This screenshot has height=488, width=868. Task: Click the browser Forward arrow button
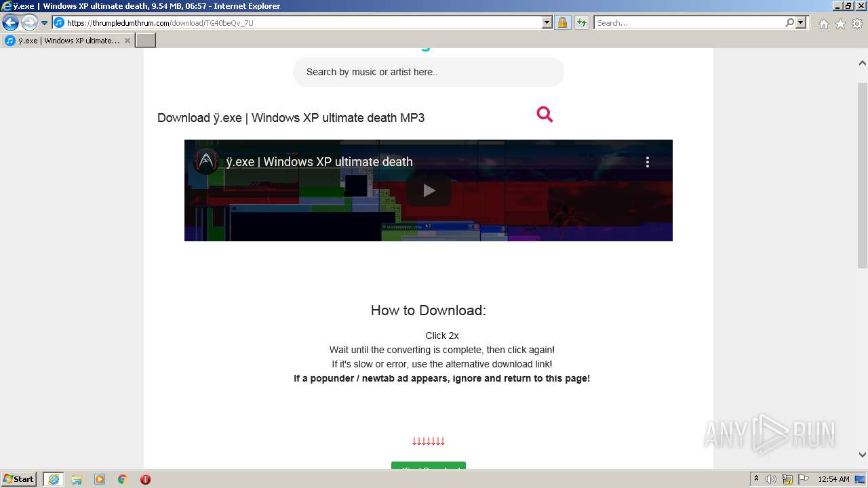click(29, 23)
